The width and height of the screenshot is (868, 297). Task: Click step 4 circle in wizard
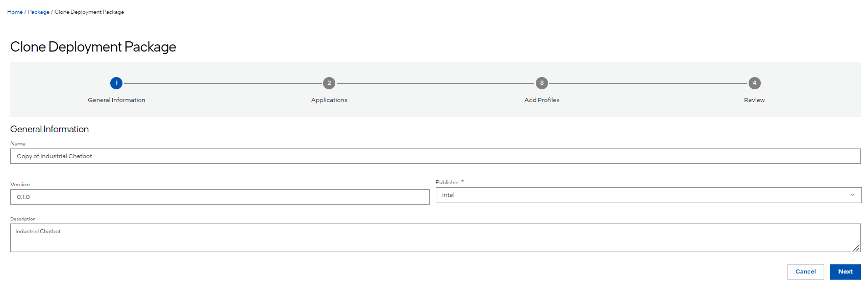(x=754, y=83)
